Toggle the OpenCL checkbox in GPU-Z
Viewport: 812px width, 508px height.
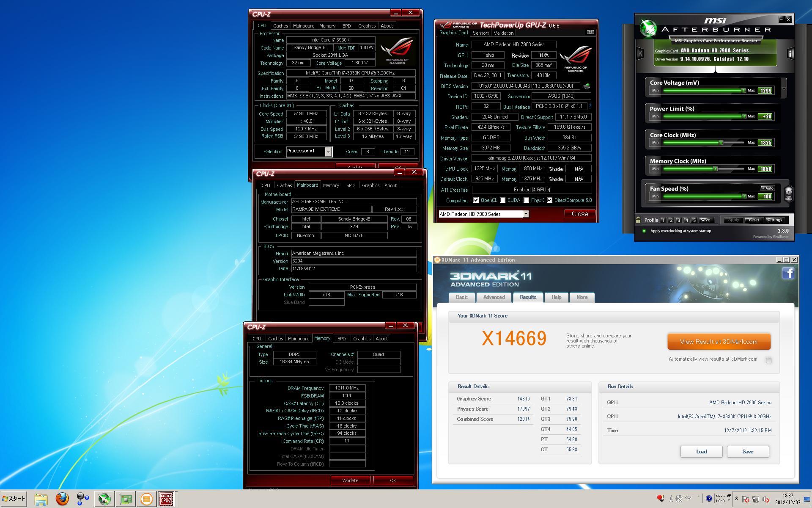476,200
